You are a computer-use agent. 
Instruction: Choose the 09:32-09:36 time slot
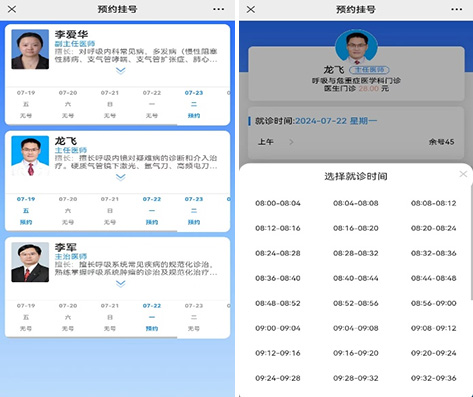[433, 378]
